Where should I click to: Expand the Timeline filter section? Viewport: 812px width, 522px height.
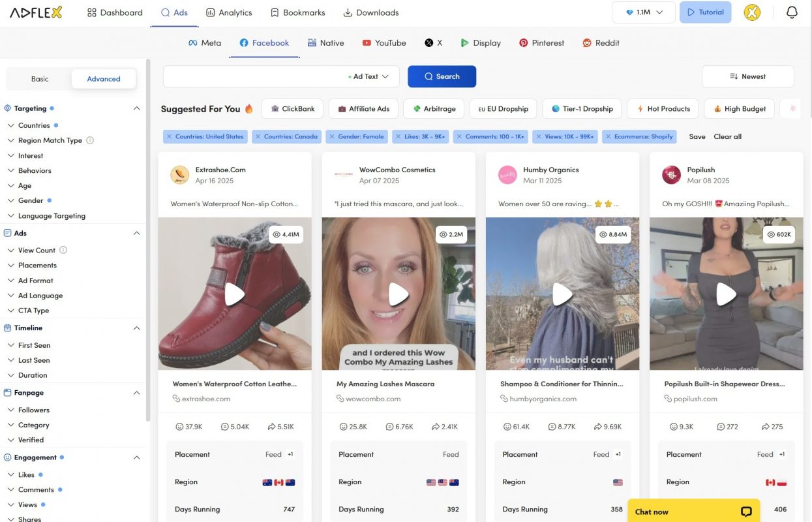pos(28,328)
